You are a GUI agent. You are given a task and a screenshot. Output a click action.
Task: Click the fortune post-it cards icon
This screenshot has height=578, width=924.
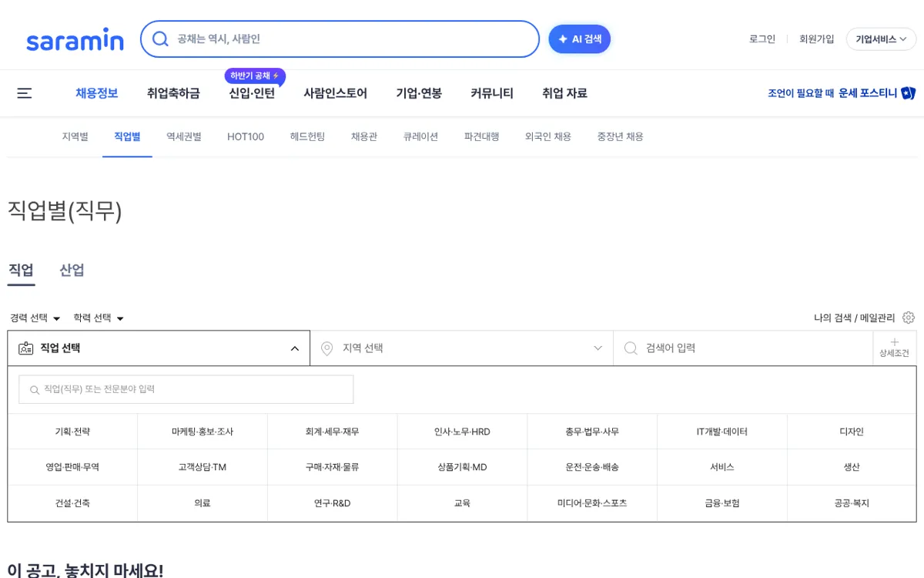click(x=908, y=93)
